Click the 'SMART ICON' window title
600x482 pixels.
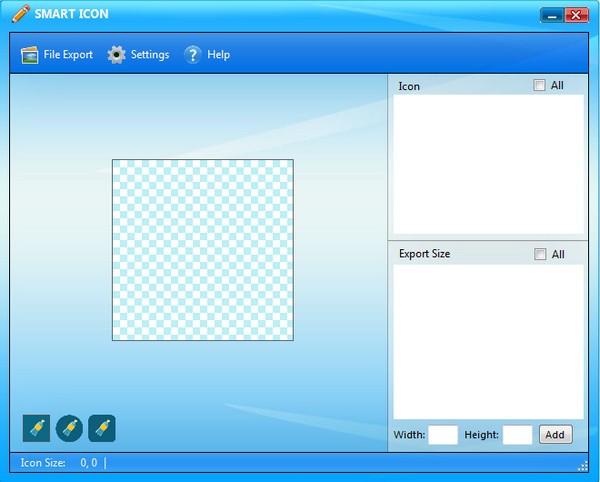click(x=72, y=14)
